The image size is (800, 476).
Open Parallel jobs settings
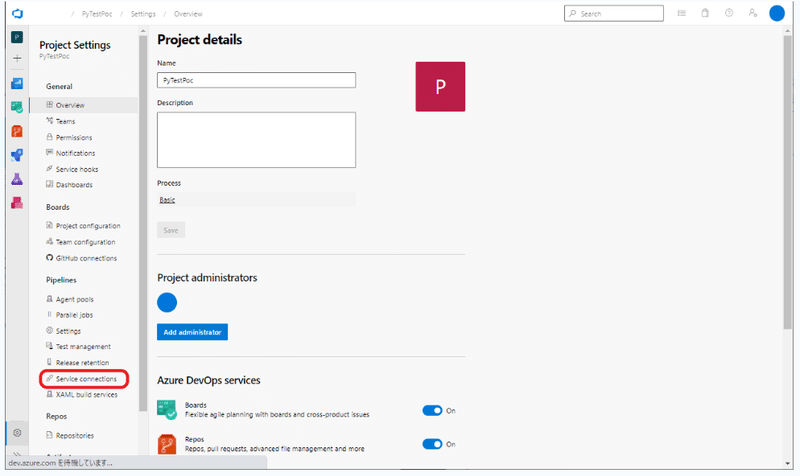pos(74,315)
